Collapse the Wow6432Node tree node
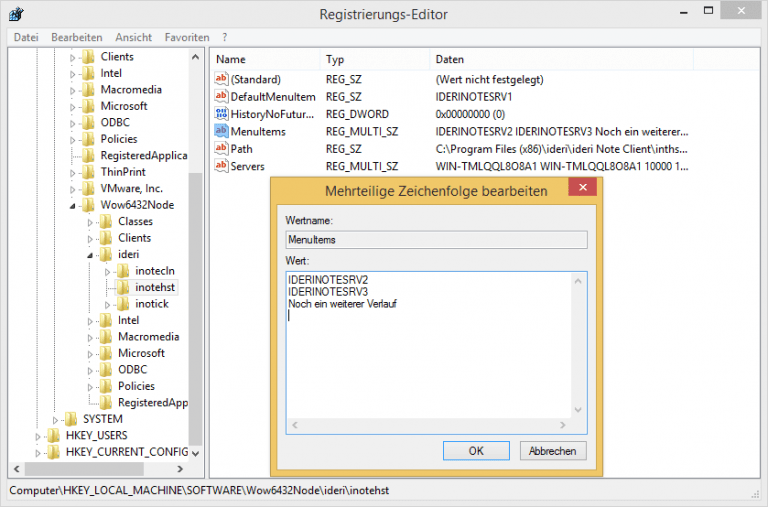Image resolution: width=768 pixels, height=507 pixels. coord(72,206)
